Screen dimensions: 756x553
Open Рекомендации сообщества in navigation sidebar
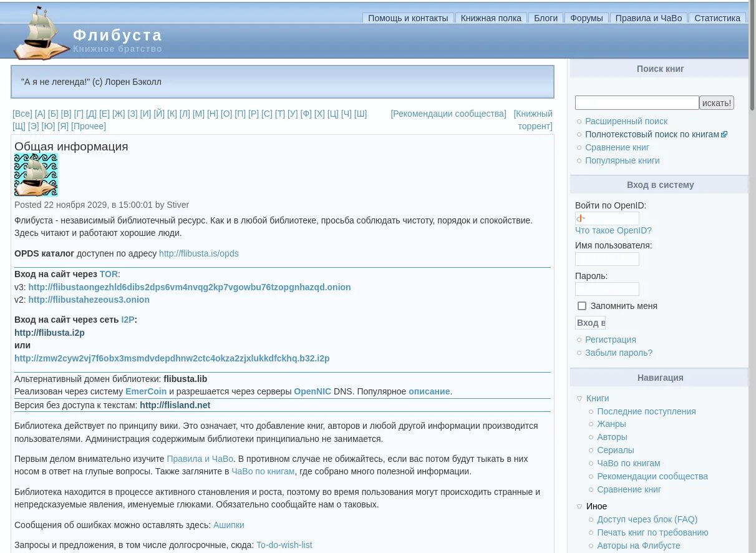652,476
